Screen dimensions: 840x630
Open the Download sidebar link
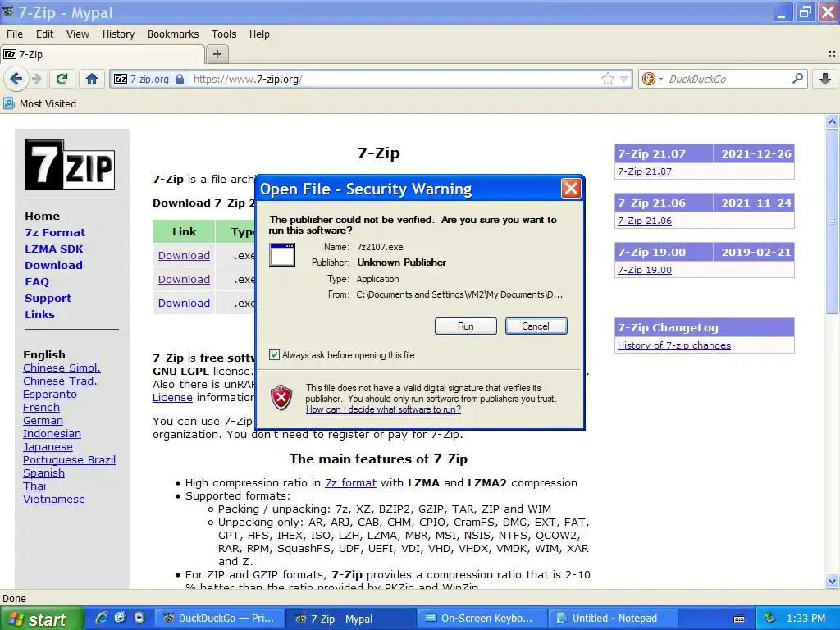[x=53, y=265]
